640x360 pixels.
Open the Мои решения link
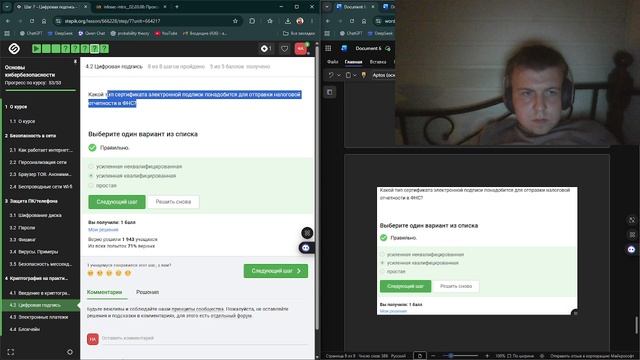[x=103, y=230]
